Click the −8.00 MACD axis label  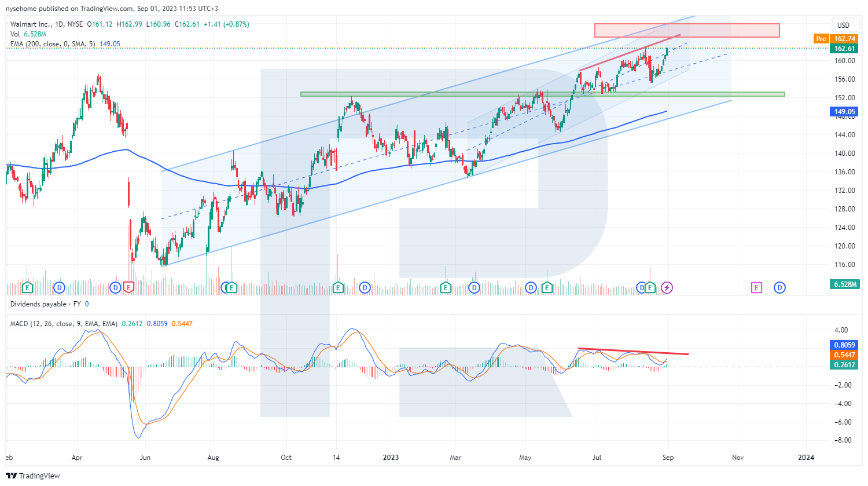click(844, 440)
